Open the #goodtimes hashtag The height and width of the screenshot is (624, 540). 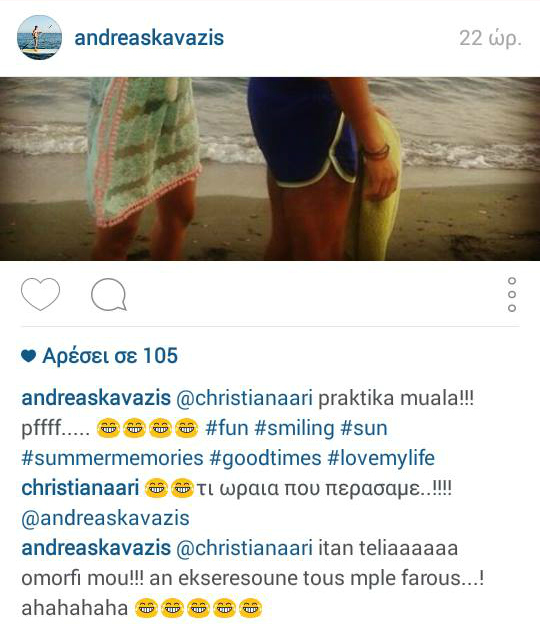click(265, 458)
